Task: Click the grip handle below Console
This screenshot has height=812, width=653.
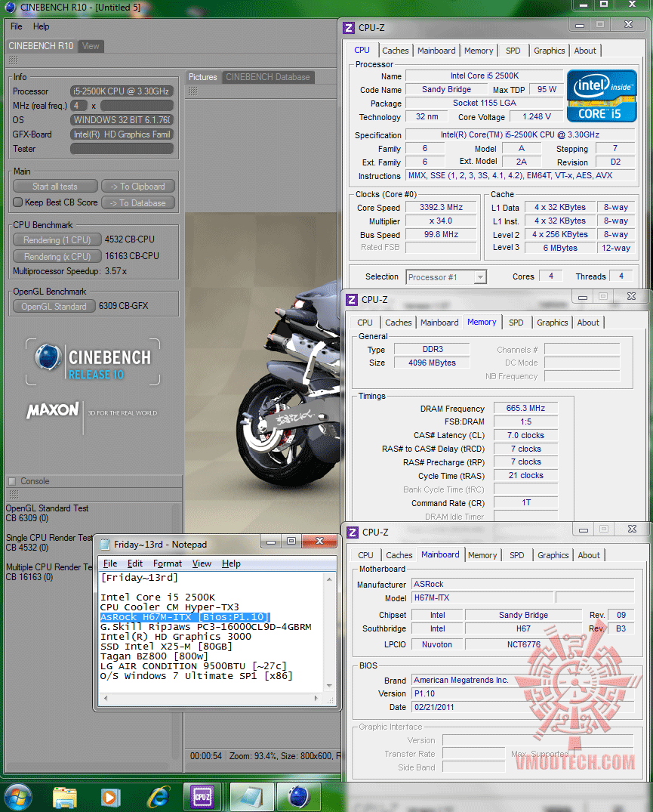Action: pos(14,495)
